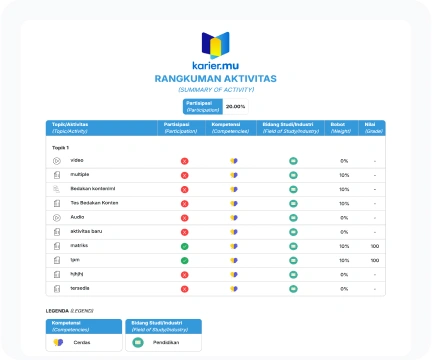Screen dimensions: 432x360
Task: Click the Partisipasi 20.00% summary badge
Action: tap(215, 107)
